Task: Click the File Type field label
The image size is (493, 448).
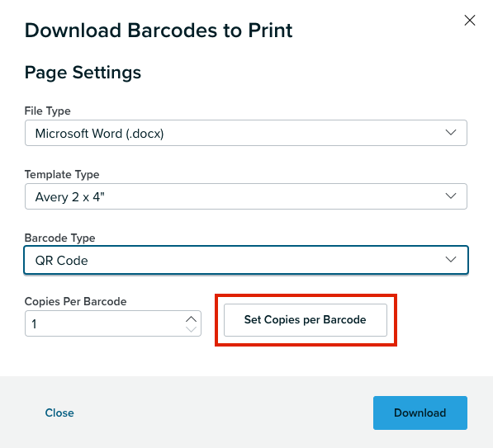Action: coord(47,111)
